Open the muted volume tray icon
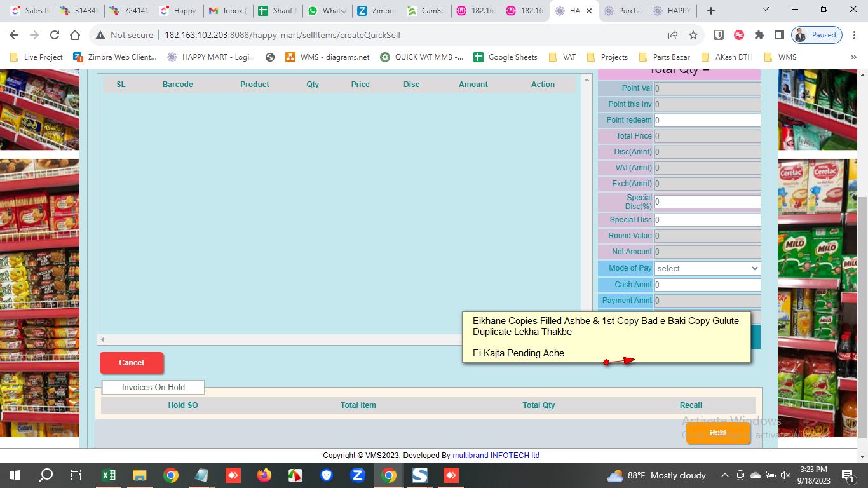868x488 pixels. (x=785, y=475)
